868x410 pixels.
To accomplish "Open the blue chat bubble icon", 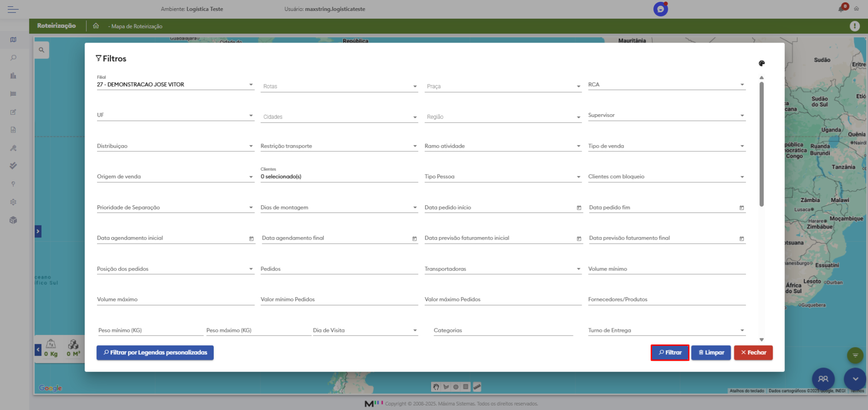I will pos(660,9).
